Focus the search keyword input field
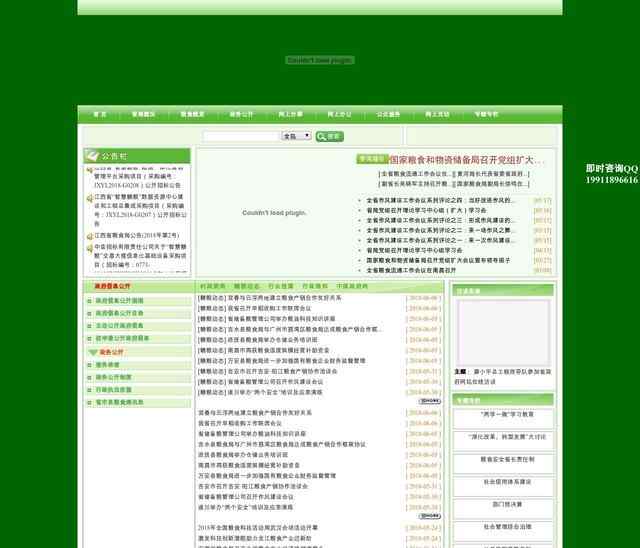640x548 pixels. [241, 136]
